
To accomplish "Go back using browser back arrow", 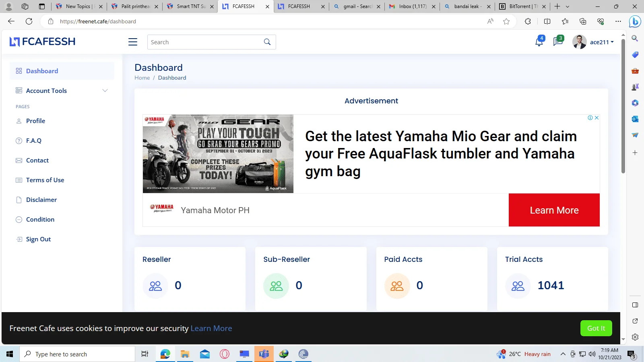I will [11, 21].
